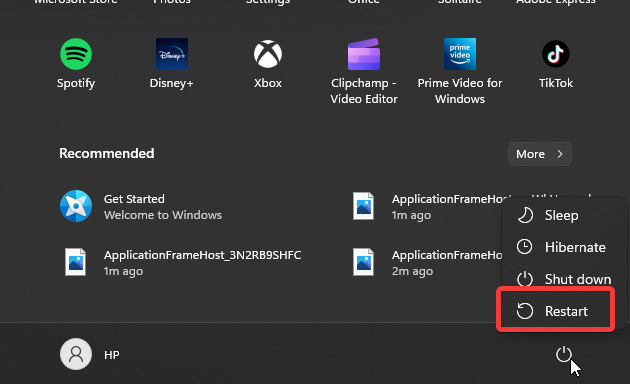Image resolution: width=630 pixels, height=384 pixels.
Task: Open the top-right ApplicationFrameHost file from 1m ago
Action: click(426, 206)
